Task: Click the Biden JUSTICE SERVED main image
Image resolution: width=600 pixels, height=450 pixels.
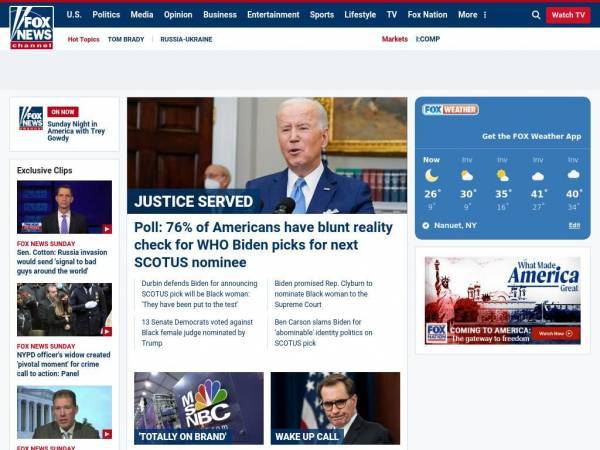Action: tap(267, 155)
